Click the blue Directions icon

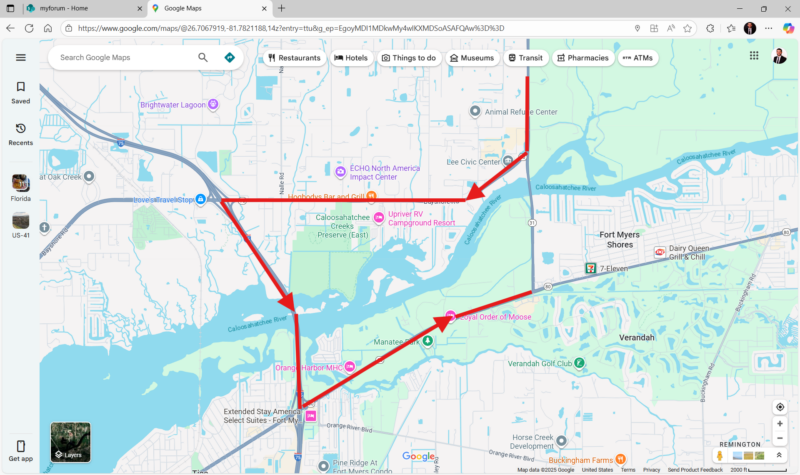point(230,58)
